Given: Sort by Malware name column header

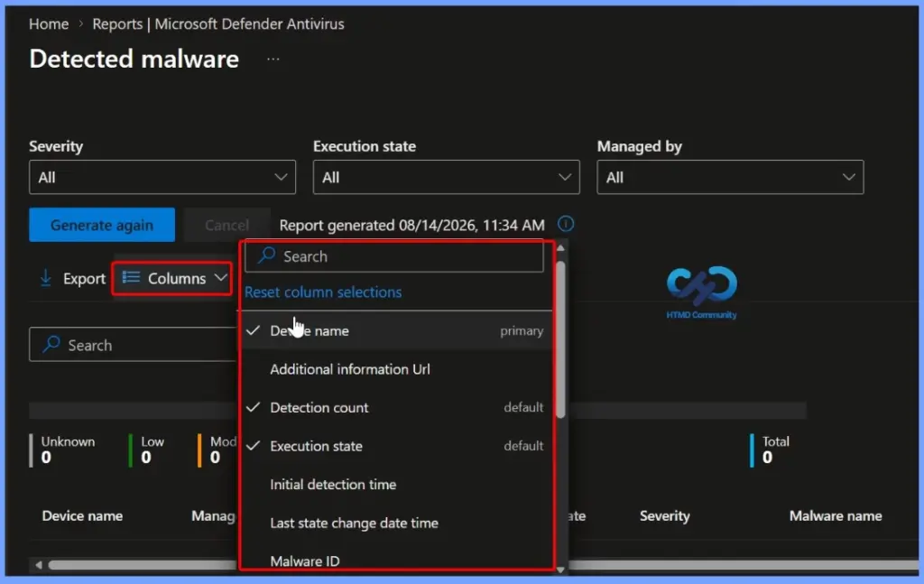Looking at the screenshot, I should click(836, 515).
